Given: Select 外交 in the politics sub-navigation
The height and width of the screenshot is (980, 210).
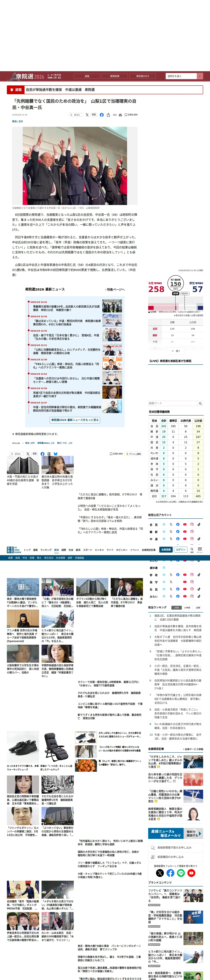Looking at the screenshot, I should 25,558.
